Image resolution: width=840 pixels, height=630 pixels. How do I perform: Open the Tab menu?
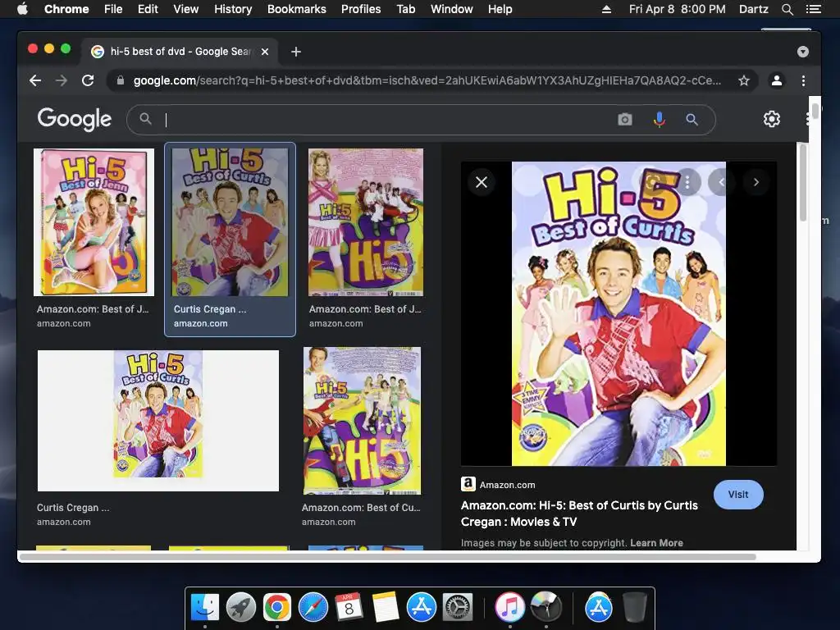click(405, 9)
